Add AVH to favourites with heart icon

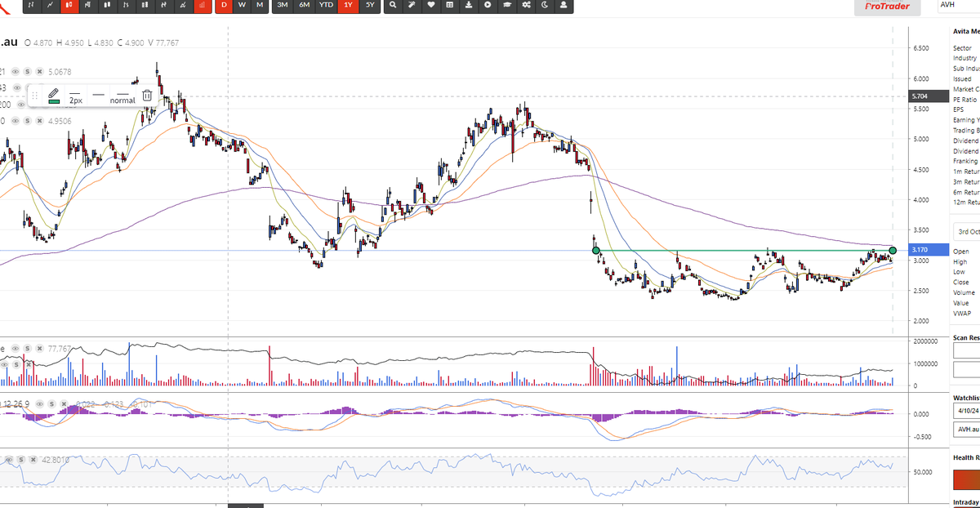[430, 5]
